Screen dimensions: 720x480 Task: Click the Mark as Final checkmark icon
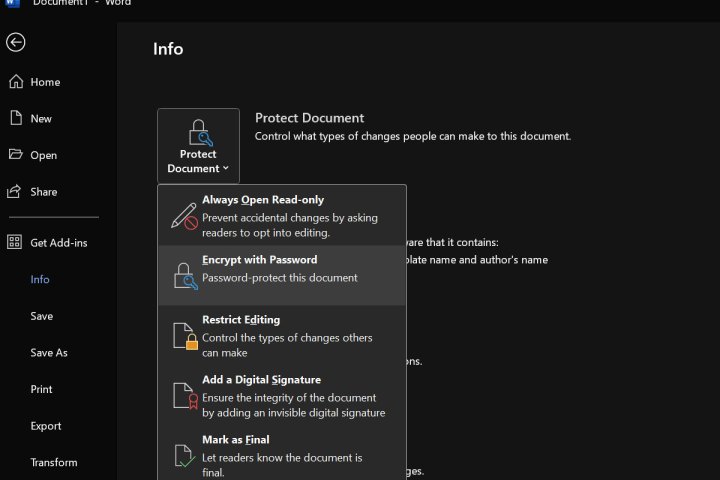tap(184, 455)
